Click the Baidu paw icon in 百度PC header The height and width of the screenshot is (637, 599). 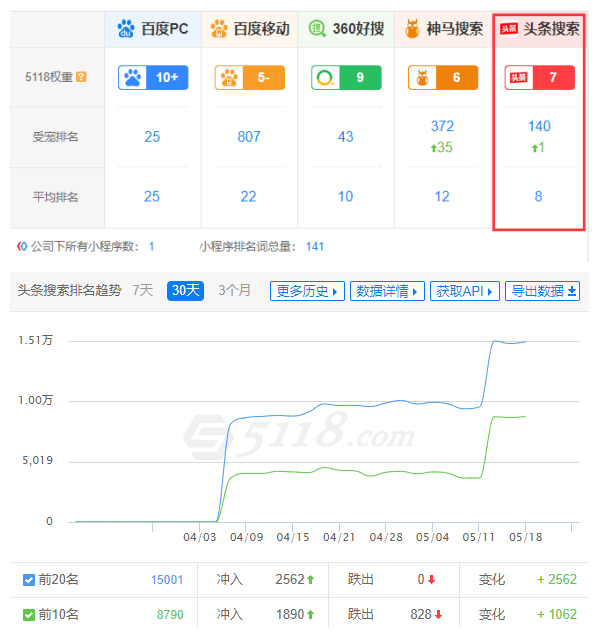126,28
